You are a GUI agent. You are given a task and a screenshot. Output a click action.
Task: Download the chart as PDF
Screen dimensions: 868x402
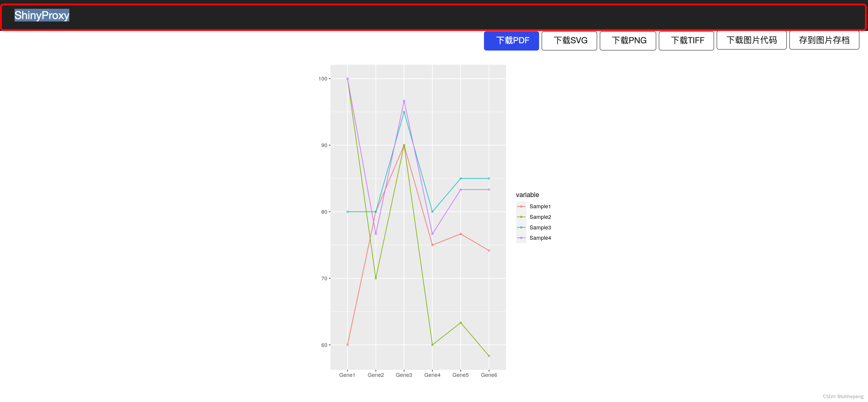pos(511,41)
